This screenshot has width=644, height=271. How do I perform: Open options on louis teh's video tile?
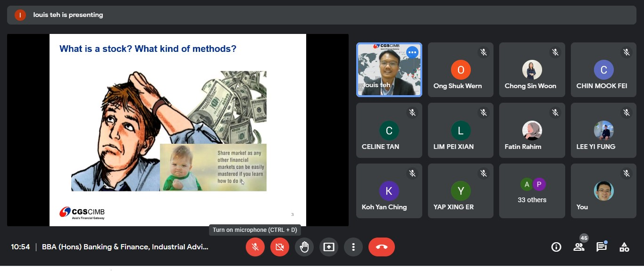412,52
